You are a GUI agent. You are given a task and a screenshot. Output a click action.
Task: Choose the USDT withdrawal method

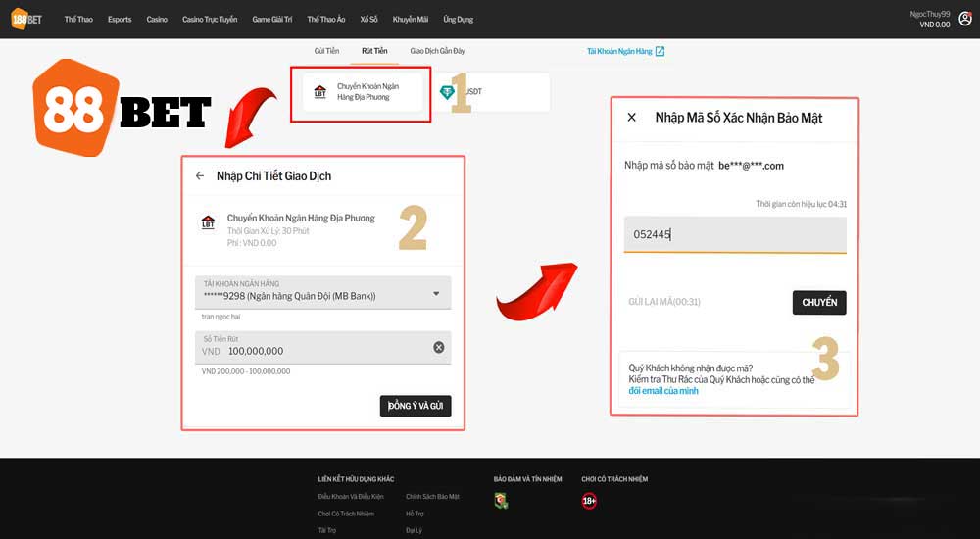tap(491, 92)
